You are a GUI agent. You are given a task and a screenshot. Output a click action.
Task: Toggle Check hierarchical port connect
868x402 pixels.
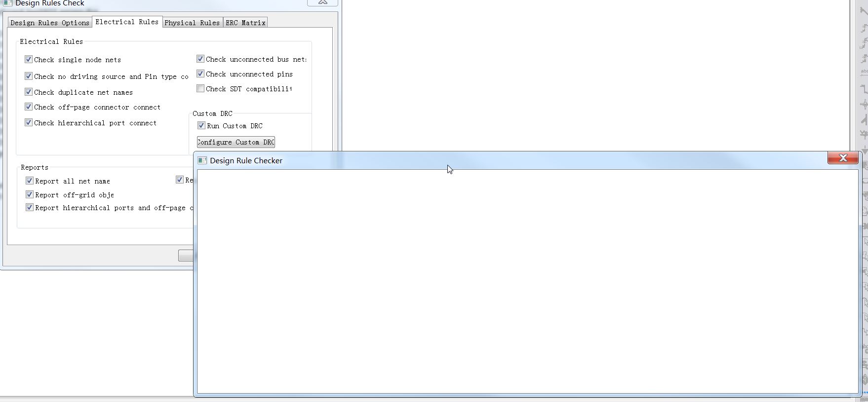(x=29, y=123)
